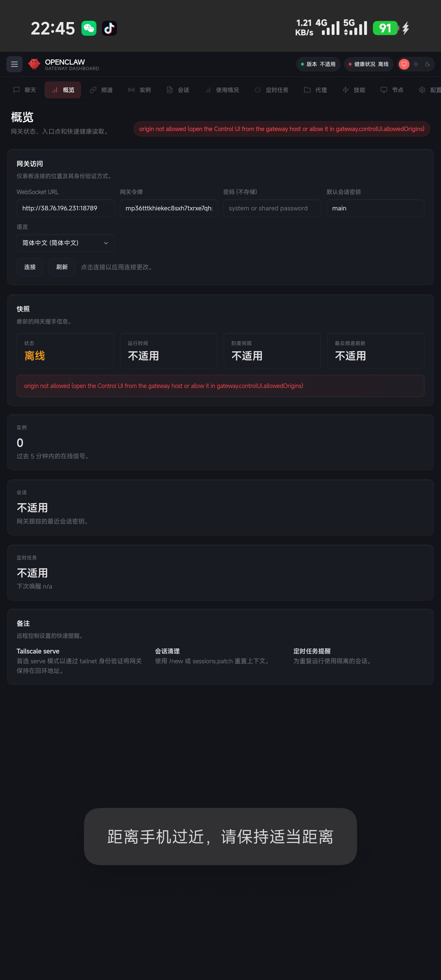The height and width of the screenshot is (980, 441).
Task: Click the 代理 folder icon
Action: click(x=307, y=90)
